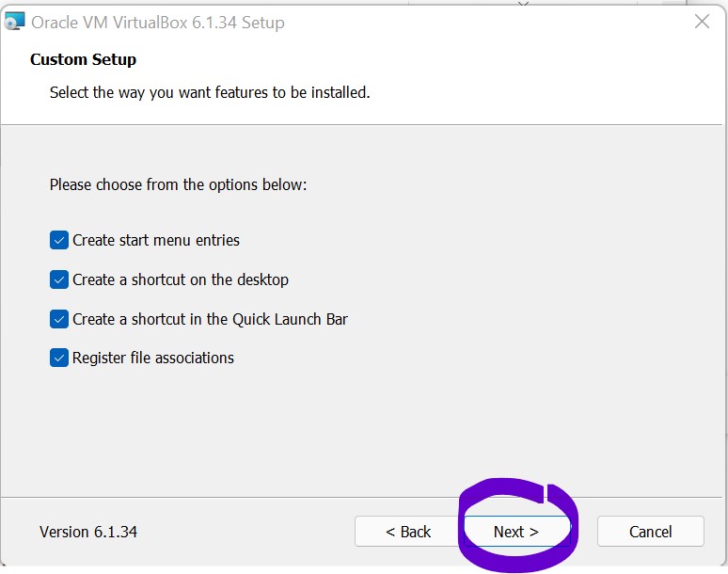Toggle the desktop shortcut checkbox box
The image size is (728, 574).
pos(59,279)
